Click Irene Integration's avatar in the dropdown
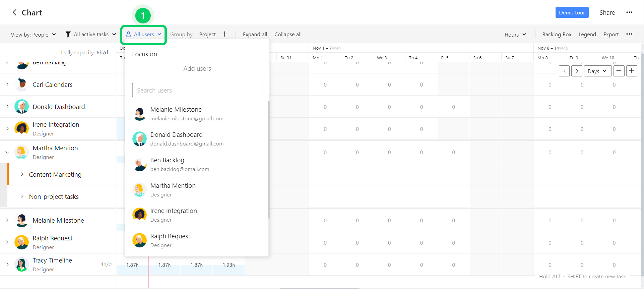This screenshot has height=289, width=644. 139,215
